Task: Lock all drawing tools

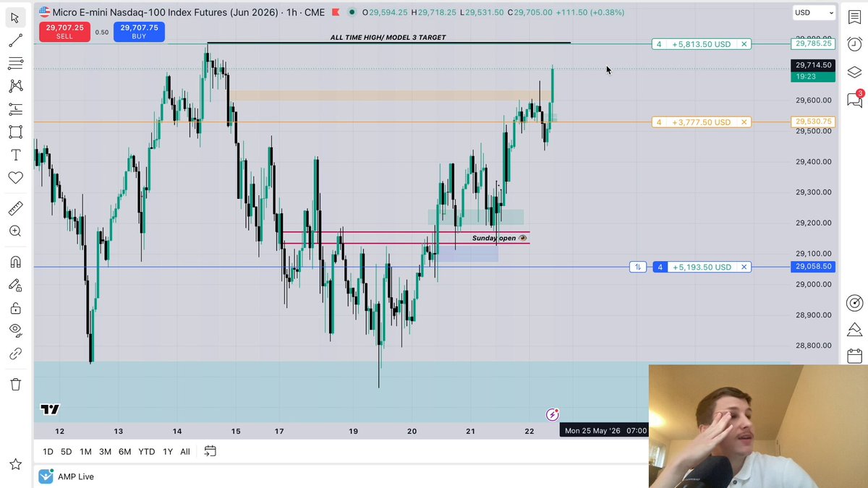Action: click(x=15, y=308)
